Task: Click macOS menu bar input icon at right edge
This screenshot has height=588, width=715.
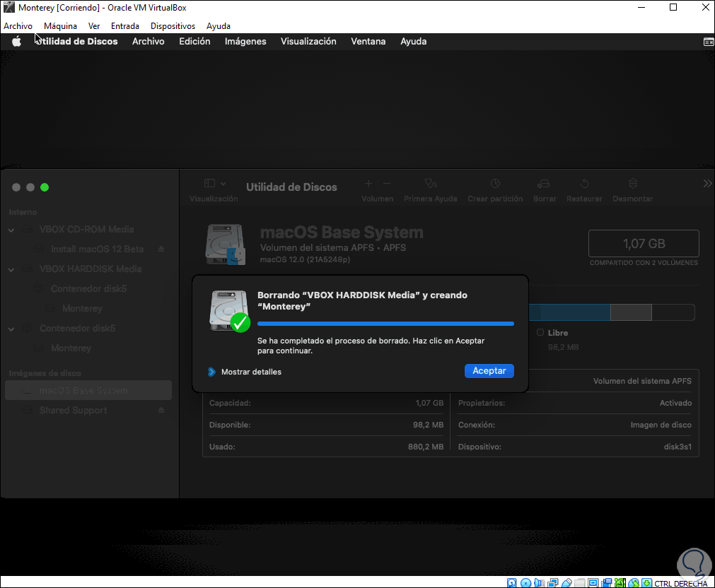Action: 709,42
